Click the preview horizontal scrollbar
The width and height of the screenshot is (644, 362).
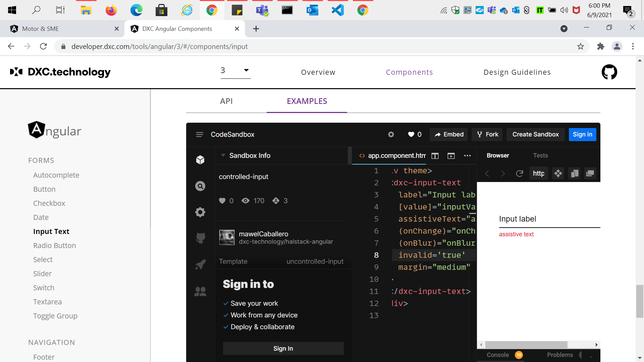[x=526, y=345]
